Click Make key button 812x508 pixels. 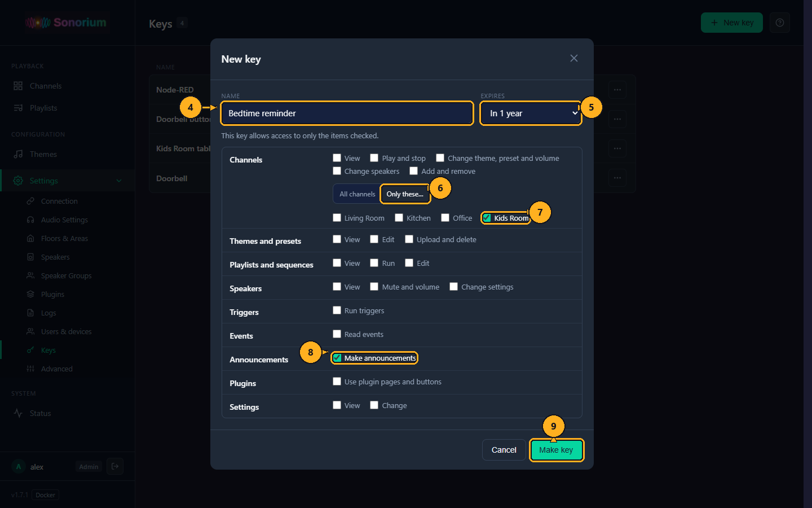point(556,450)
